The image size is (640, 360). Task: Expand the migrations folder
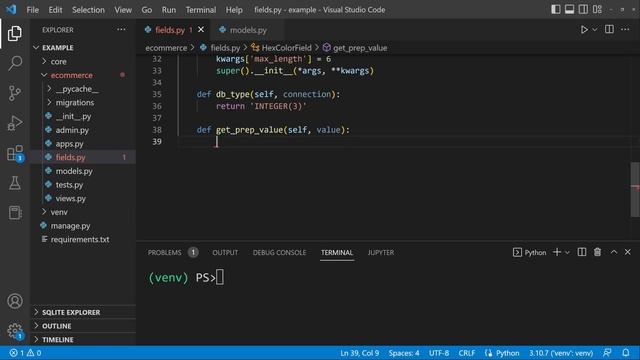(83, 102)
